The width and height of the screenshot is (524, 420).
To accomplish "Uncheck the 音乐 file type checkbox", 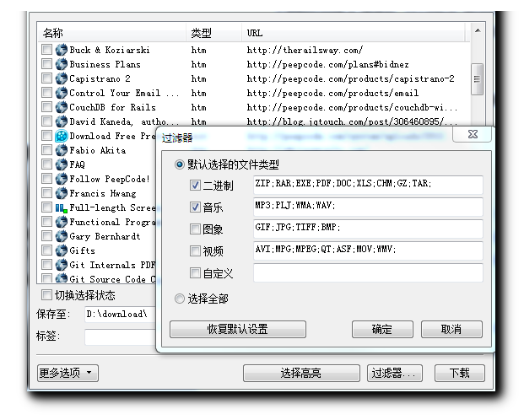I will pos(195,207).
